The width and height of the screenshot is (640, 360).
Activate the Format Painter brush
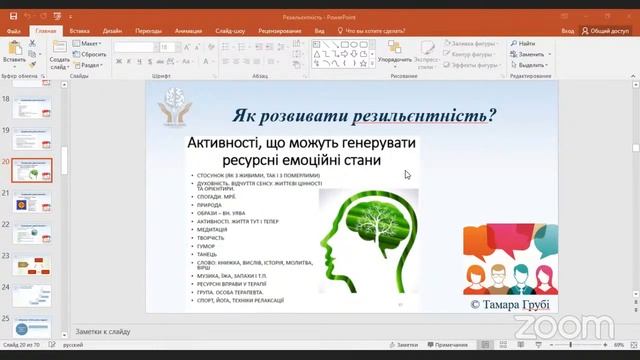32,64
